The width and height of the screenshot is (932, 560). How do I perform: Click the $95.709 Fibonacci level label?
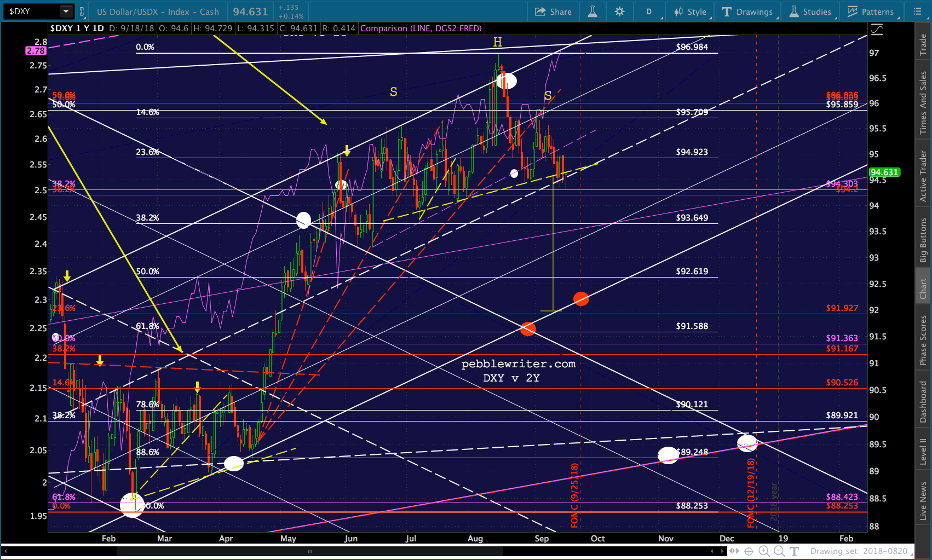(692, 112)
